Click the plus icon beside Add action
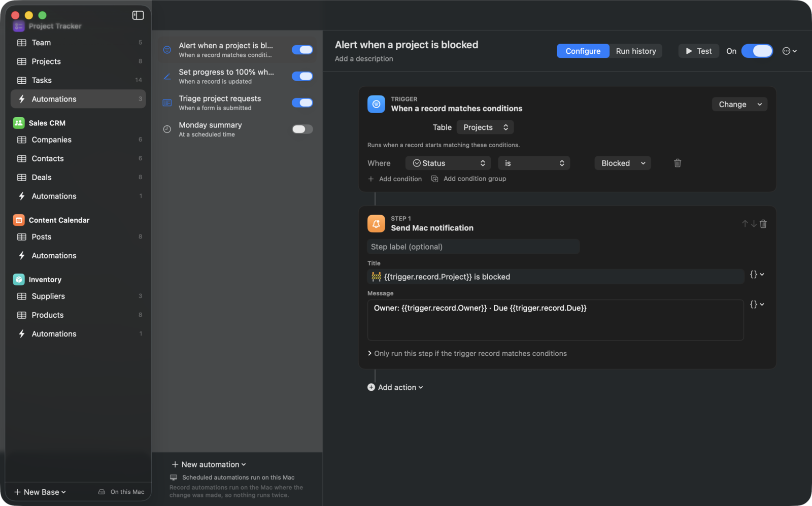This screenshot has height=506, width=812. click(371, 387)
